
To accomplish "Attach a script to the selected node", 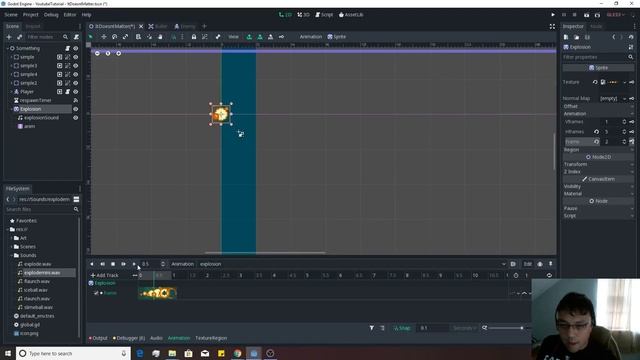I will click(x=76, y=37).
